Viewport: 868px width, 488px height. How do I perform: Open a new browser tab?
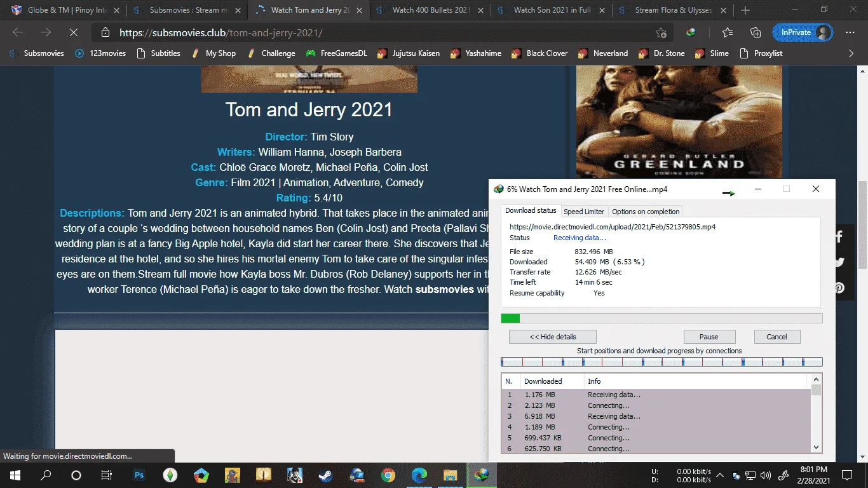coord(745,10)
